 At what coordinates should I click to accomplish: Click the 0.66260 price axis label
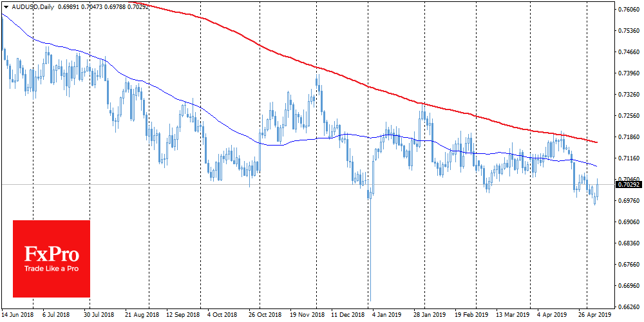(x=629, y=307)
